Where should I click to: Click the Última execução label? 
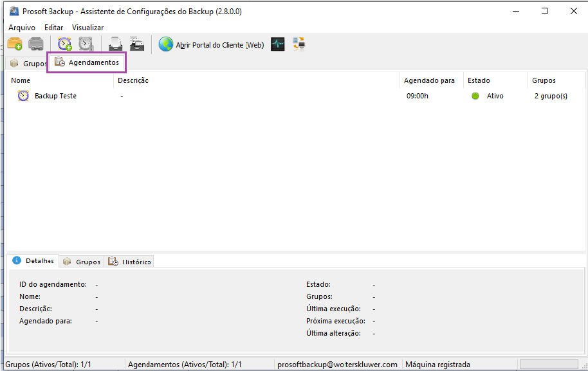[333, 309]
